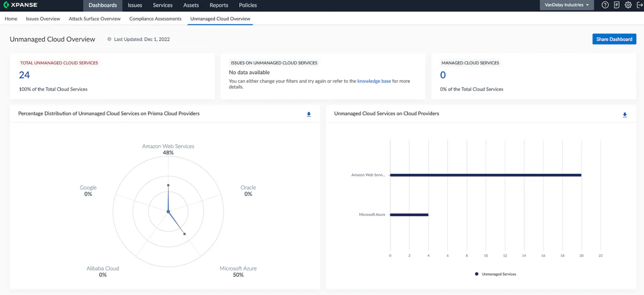This screenshot has height=295, width=644.
Task: Download the Unmanaged Cloud Services bar chart
Action: [x=625, y=115]
